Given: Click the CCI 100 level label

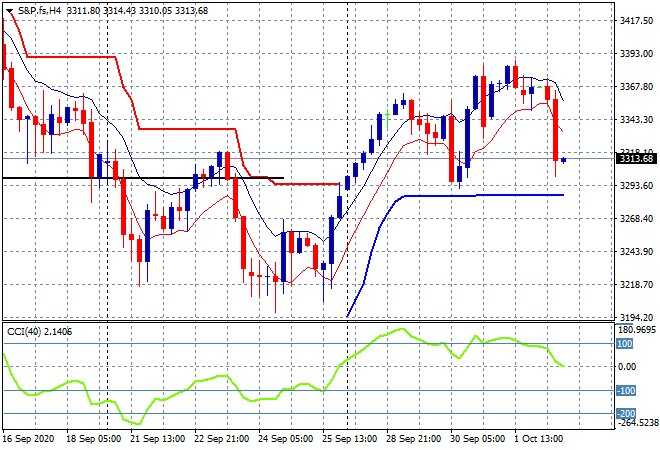Looking at the screenshot, I should [625, 344].
